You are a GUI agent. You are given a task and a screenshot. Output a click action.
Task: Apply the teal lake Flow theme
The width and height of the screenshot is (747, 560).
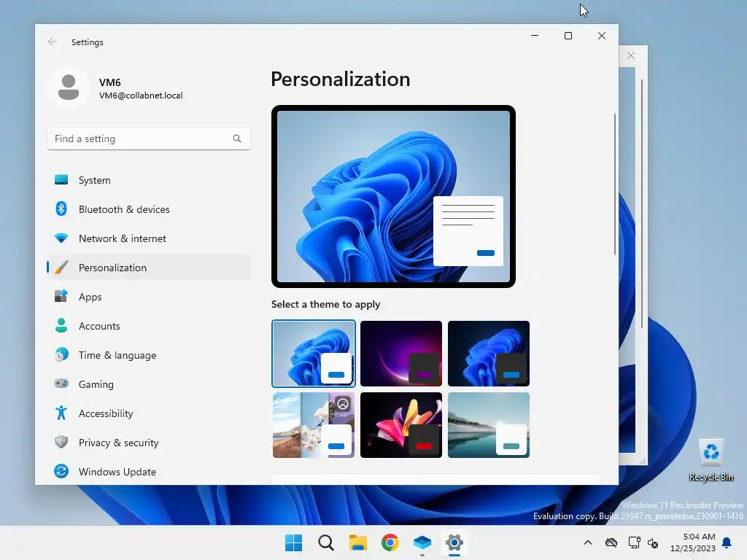click(x=489, y=425)
